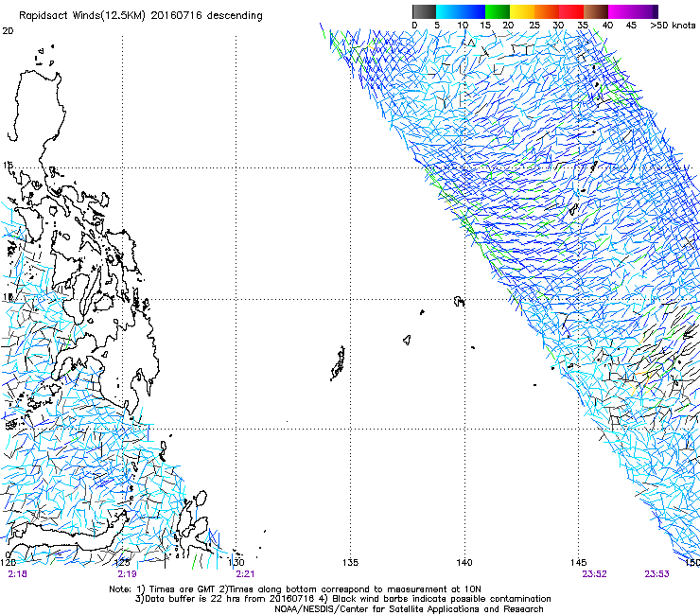Click the purple time label '2:19'
The width and height of the screenshot is (700, 615).
[x=128, y=574]
